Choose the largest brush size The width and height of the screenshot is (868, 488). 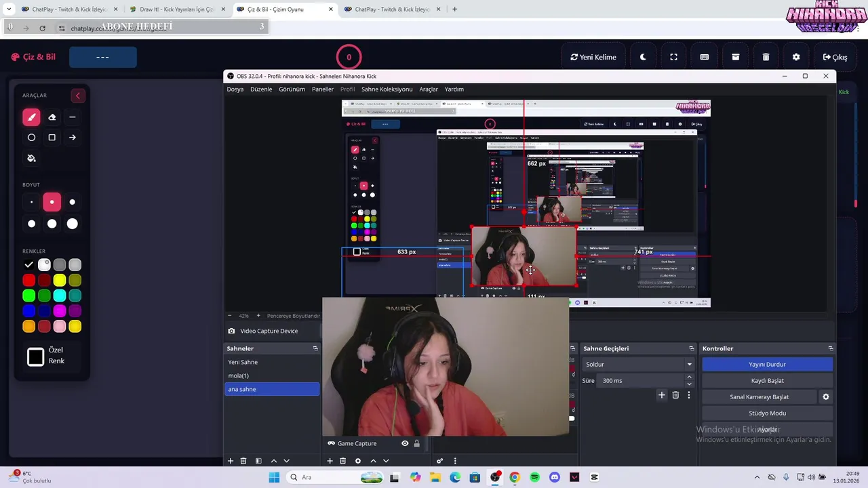point(73,224)
